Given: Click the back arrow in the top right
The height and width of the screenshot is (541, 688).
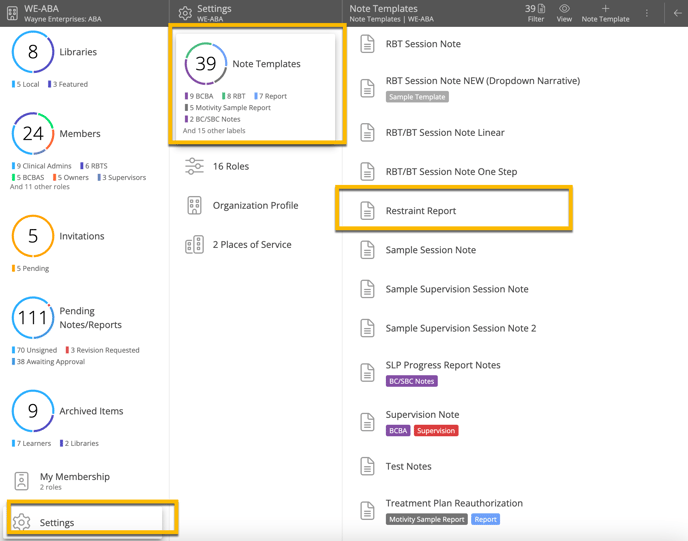Looking at the screenshot, I should 677,13.
